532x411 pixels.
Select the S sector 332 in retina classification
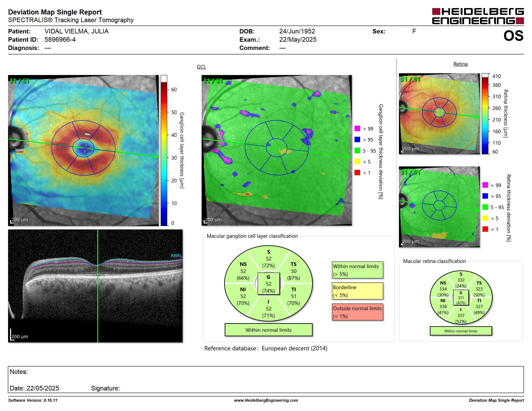tap(461, 280)
